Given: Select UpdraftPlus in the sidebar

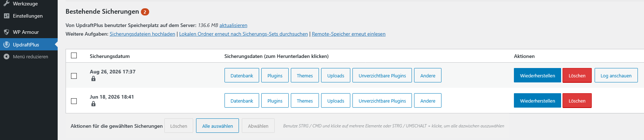Looking at the screenshot, I should coord(29,45).
